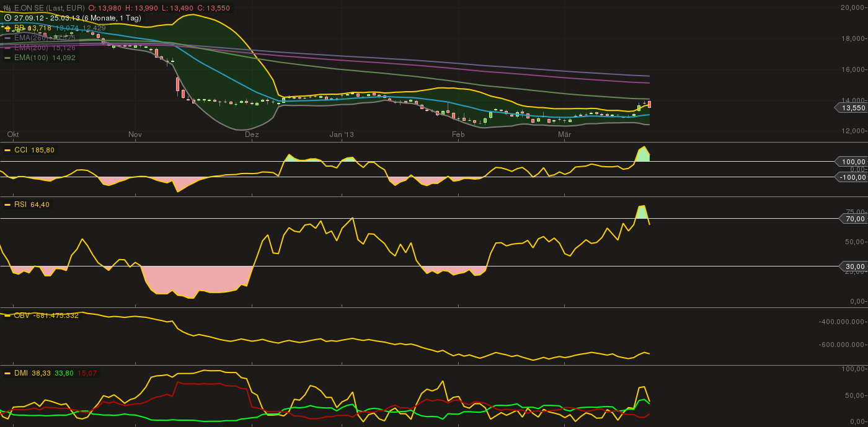Click the BB indicator legend marker
Viewport: 868px width, 427px height.
point(7,28)
